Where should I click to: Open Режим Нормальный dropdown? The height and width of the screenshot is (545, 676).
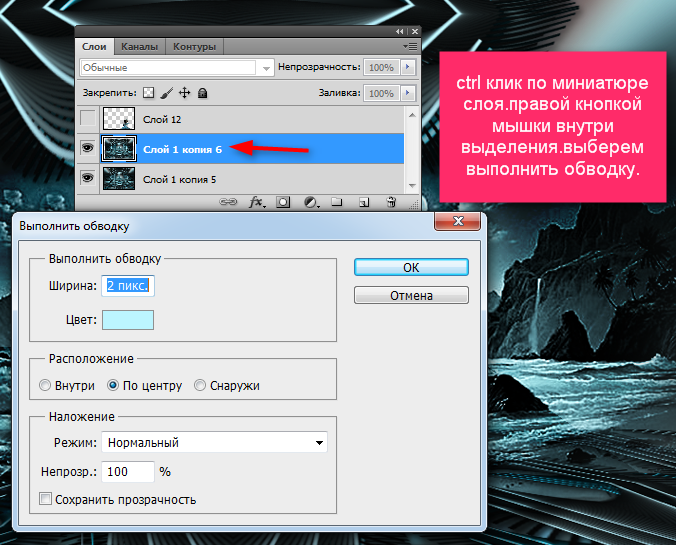[x=214, y=442]
